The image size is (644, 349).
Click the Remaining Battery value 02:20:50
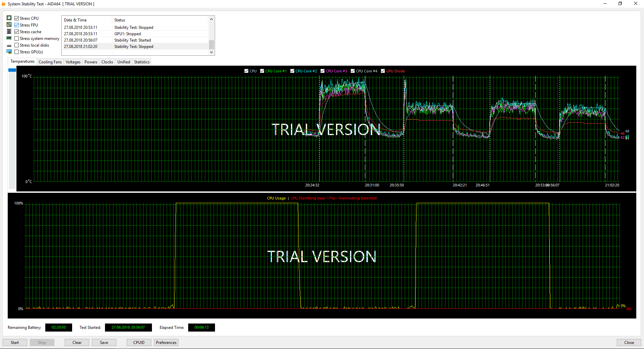coord(59,328)
